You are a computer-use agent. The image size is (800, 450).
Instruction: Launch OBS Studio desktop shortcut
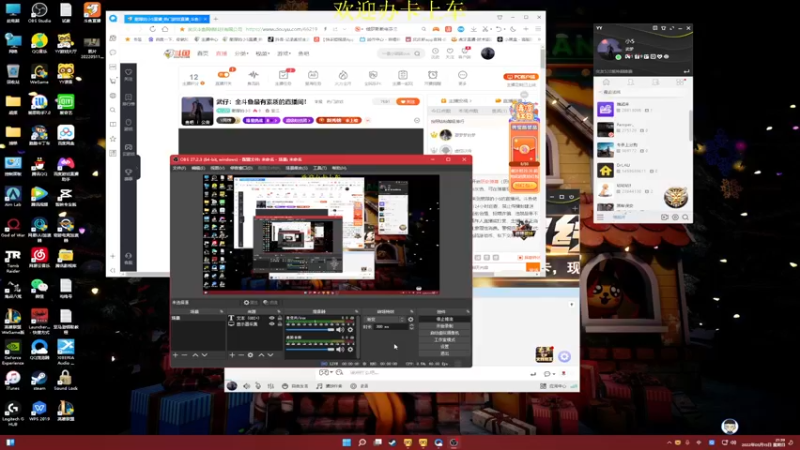coord(39,12)
